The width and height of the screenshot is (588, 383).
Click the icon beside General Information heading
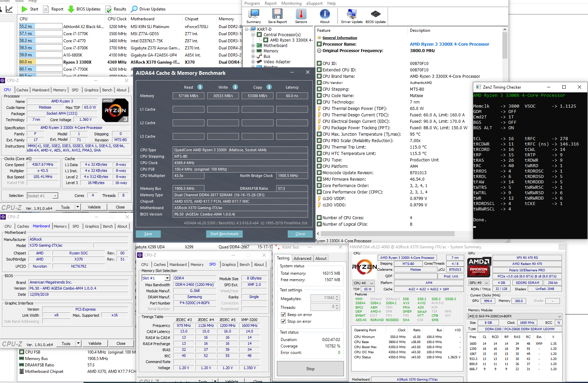319,38
